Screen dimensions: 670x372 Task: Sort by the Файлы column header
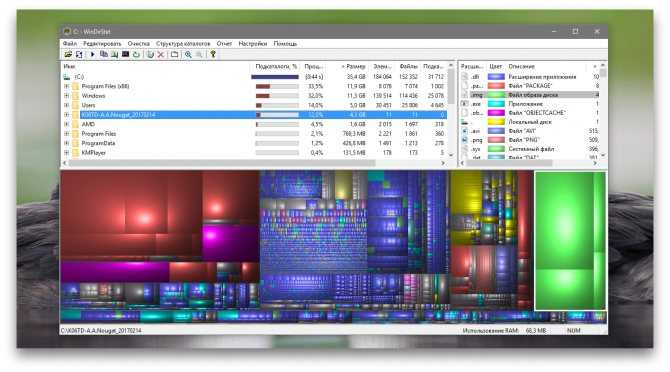click(408, 66)
